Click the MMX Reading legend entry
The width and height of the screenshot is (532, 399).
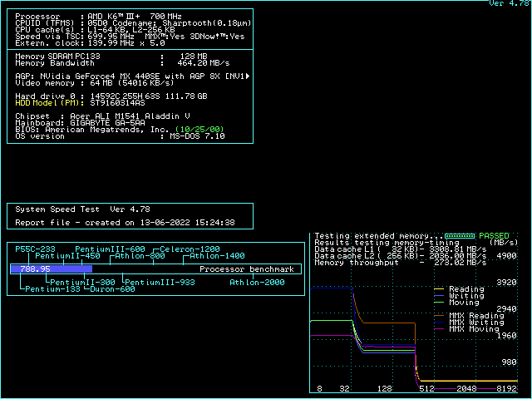click(x=476, y=316)
